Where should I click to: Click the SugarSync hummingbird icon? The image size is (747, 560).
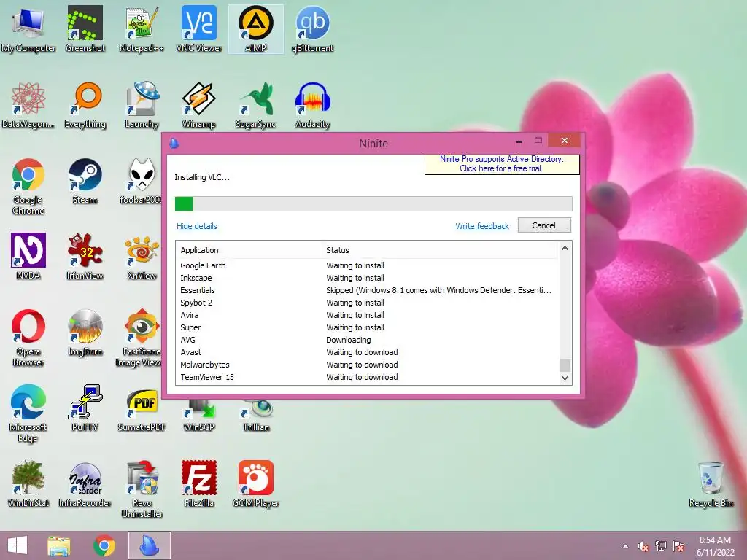coord(256,105)
